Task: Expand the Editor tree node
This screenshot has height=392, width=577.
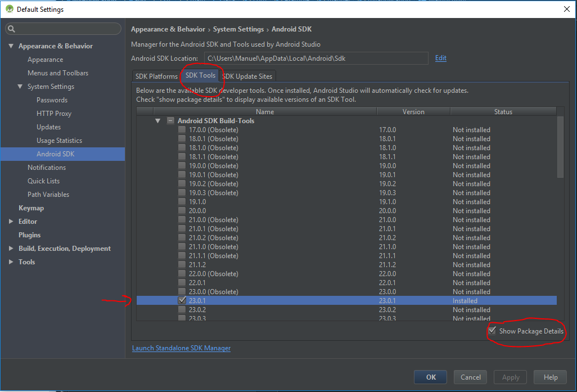Action: (x=11, y=221)
